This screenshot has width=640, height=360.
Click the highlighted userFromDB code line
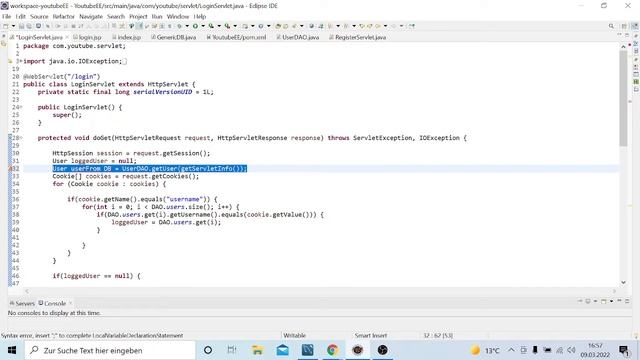pos(150,169)
